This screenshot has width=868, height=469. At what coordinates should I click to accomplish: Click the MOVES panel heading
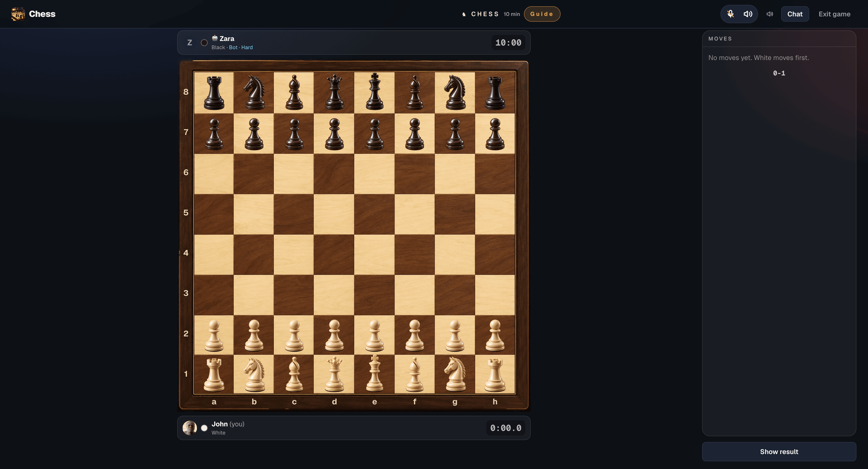coord(720,39)
